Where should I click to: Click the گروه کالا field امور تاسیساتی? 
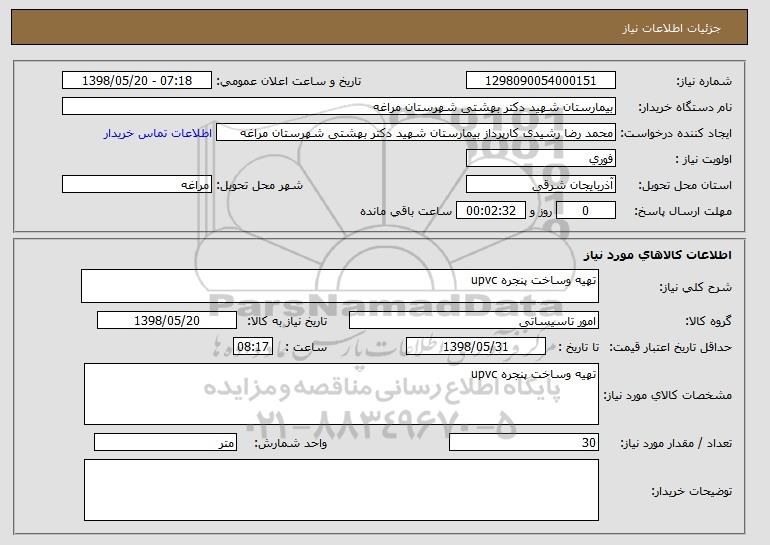click(474, 321)
